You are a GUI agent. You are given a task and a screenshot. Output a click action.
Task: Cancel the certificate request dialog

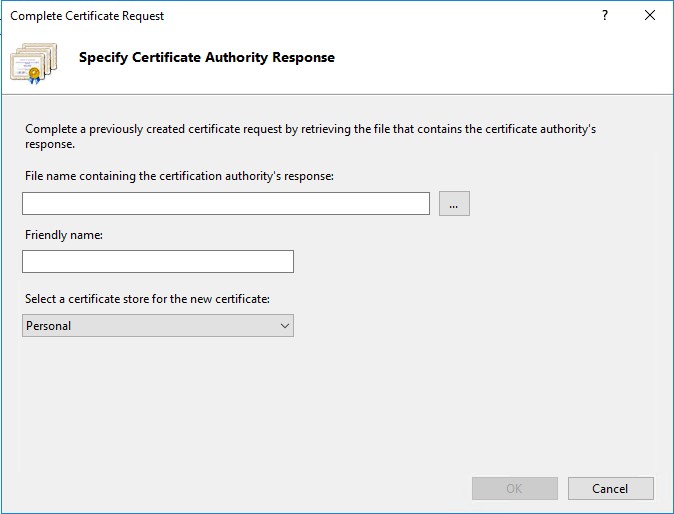coord(610,488)
